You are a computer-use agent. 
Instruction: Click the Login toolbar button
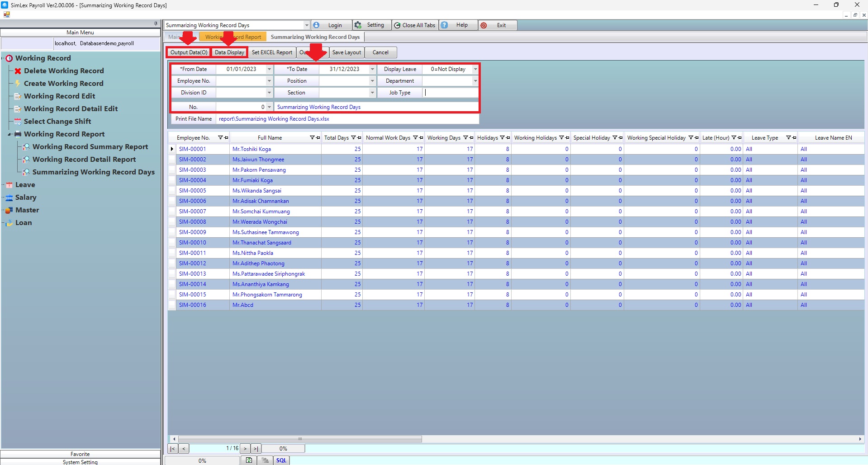tap(331, 25)
